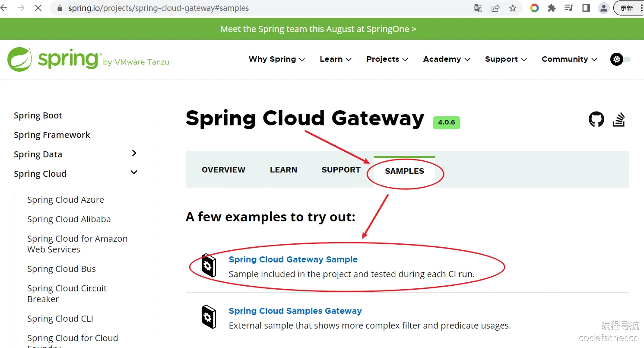Open the Spring Cloud Samples Gateway link
The width and height of the screenshot is (644, 348).
(295, 311)
